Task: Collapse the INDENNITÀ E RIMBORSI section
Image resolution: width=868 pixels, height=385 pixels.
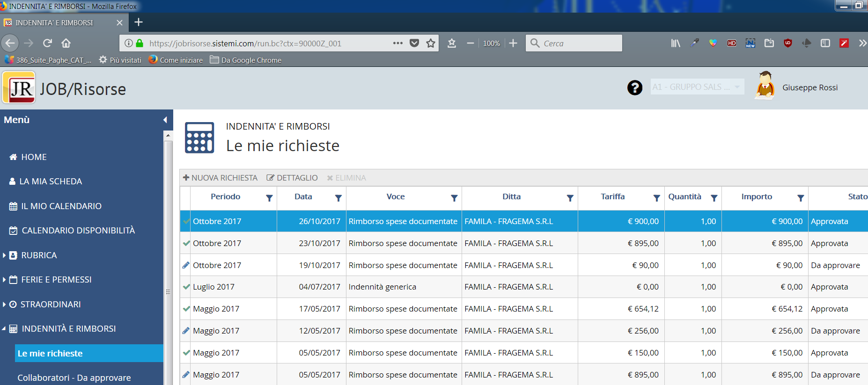Action: (x=68, y=329)
